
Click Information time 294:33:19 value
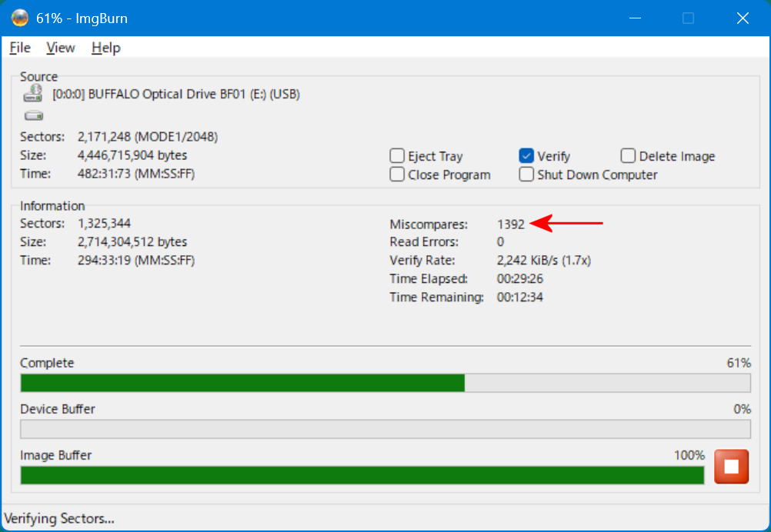tap(135, 261)
